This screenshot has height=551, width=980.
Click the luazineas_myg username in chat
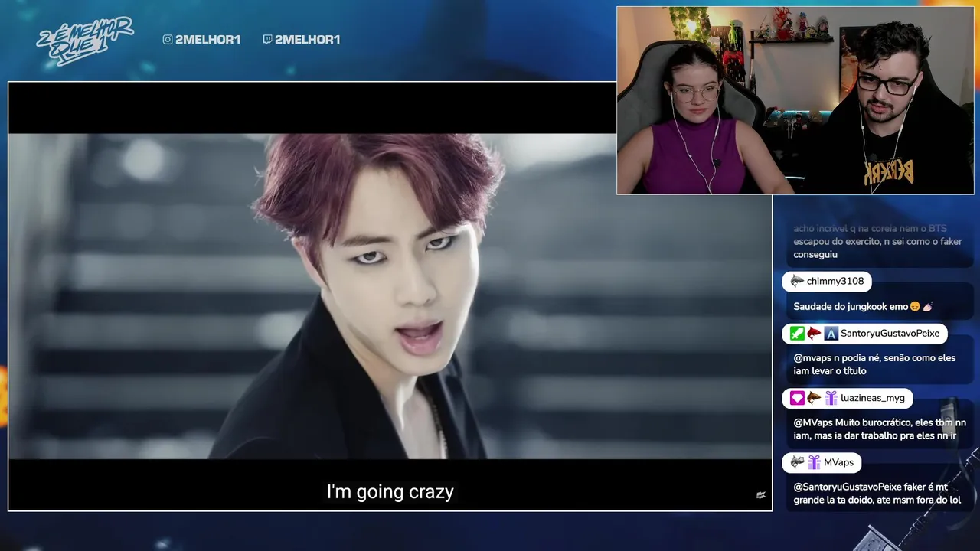tap(872, 398)
